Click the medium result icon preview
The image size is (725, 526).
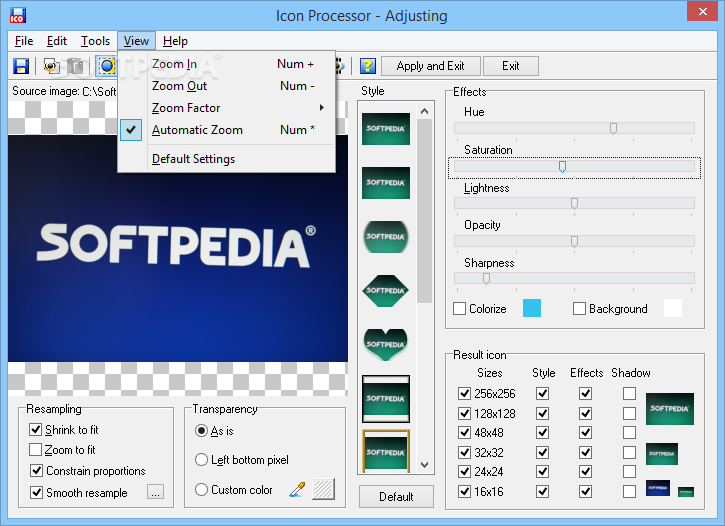(x=662, y=453)
